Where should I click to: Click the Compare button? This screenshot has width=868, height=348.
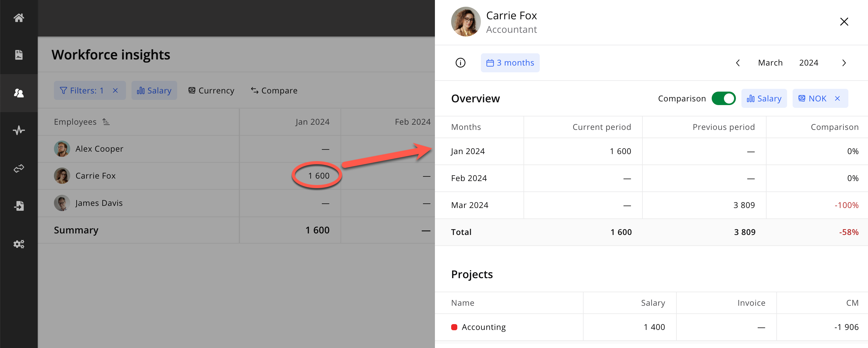pyautogui.click(x=274, y=90)
